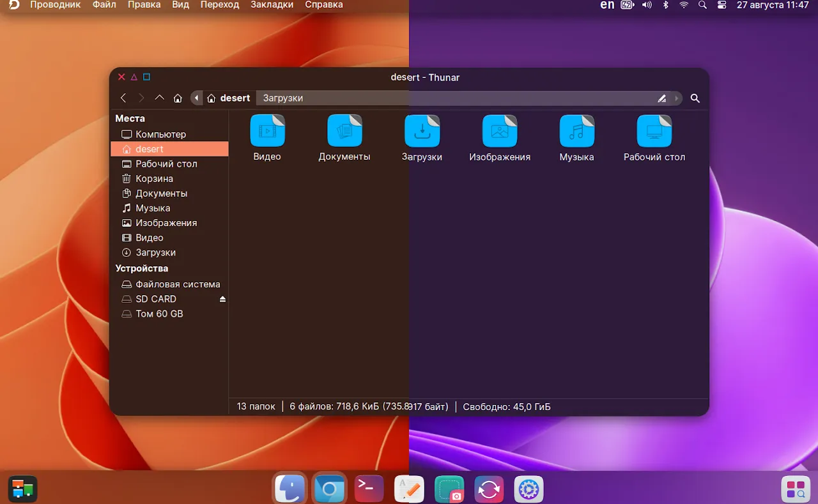Viewport: 818px width, 504px height.
Task: Open the keyboard layout switcher labeled en
Action: click(606, 5)
